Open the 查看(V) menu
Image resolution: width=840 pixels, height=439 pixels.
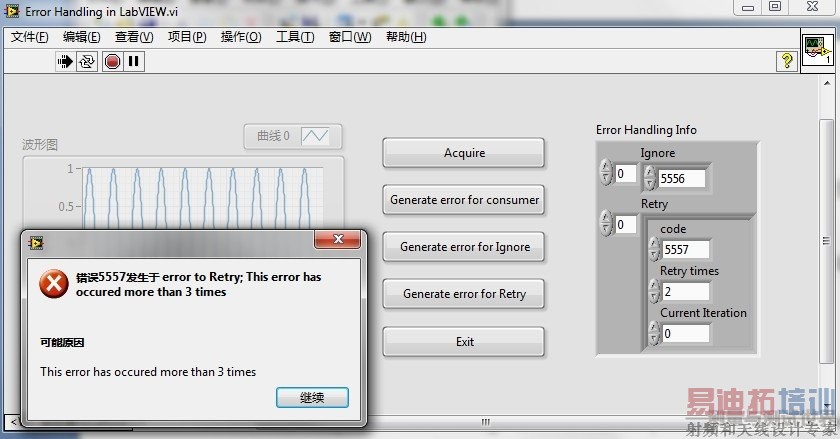point(134,37)
